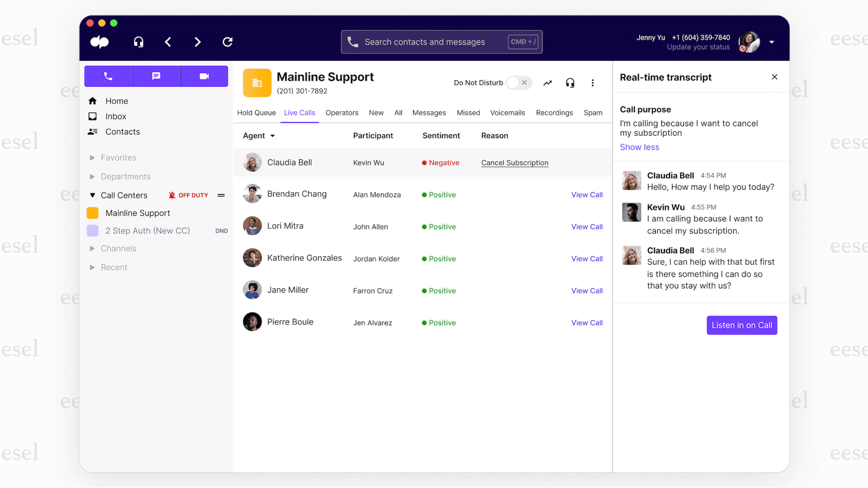Open the Recordings tab
Viewport: 868px width, 488px height.
coord(554,113)
